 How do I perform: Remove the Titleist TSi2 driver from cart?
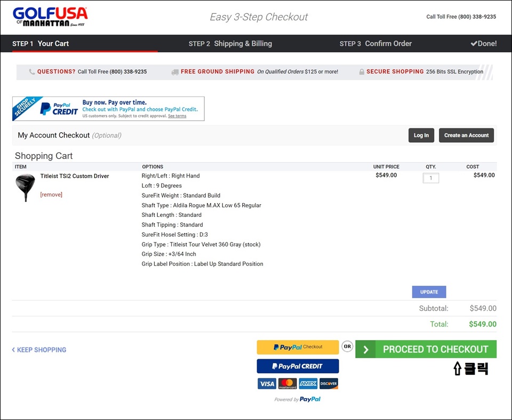click(x=51, y=195)
